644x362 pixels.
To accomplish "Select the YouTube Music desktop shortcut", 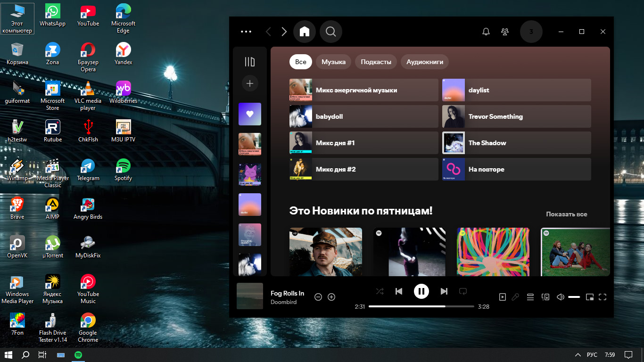I will click(x=88, y=289).
